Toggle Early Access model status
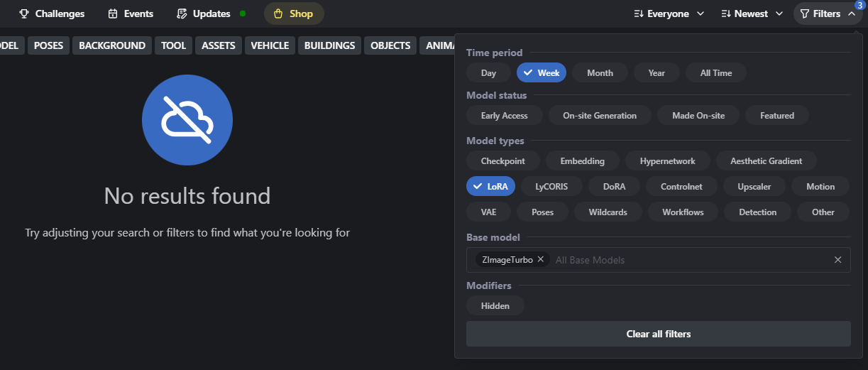Image resolution: width=868 pixels, height=370 pixels. click(x=505, y=115)
